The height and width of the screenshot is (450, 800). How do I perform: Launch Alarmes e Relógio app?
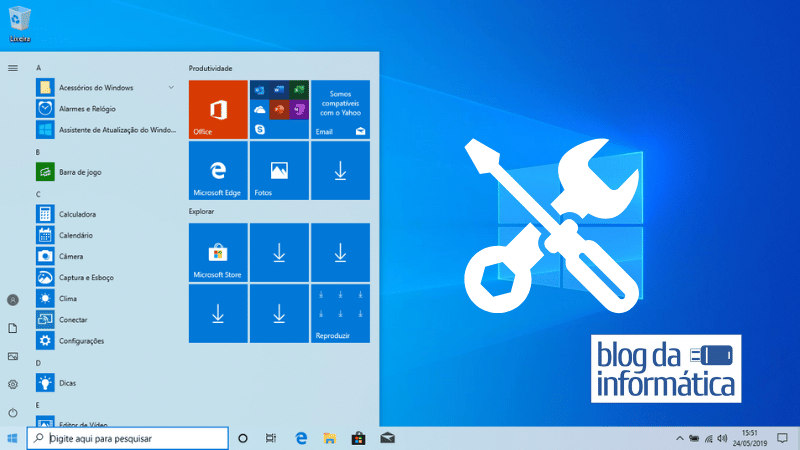click(x=106, y=109)
